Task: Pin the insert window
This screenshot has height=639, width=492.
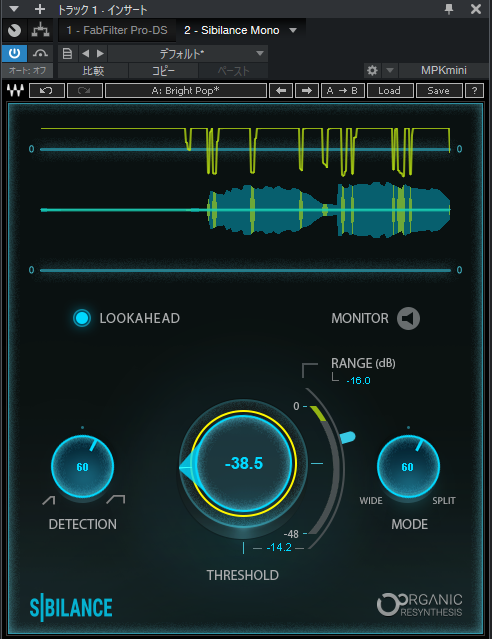Action: [449, 9]
